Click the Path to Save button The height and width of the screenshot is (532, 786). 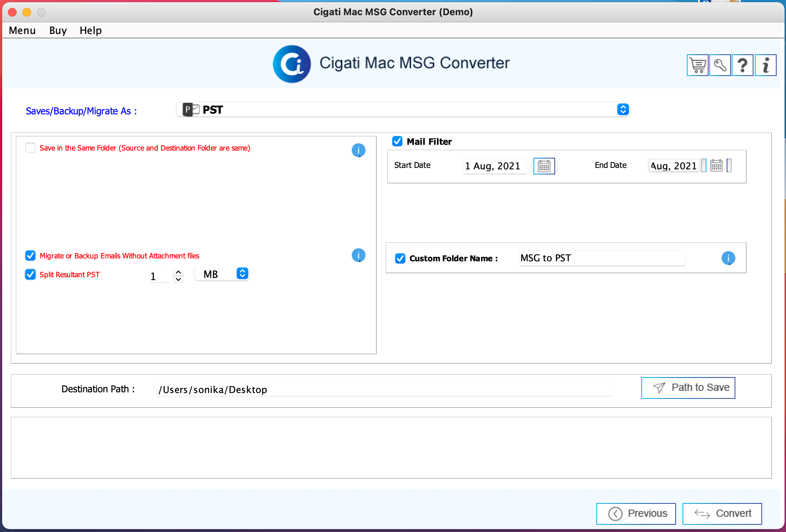click(688, 388)
